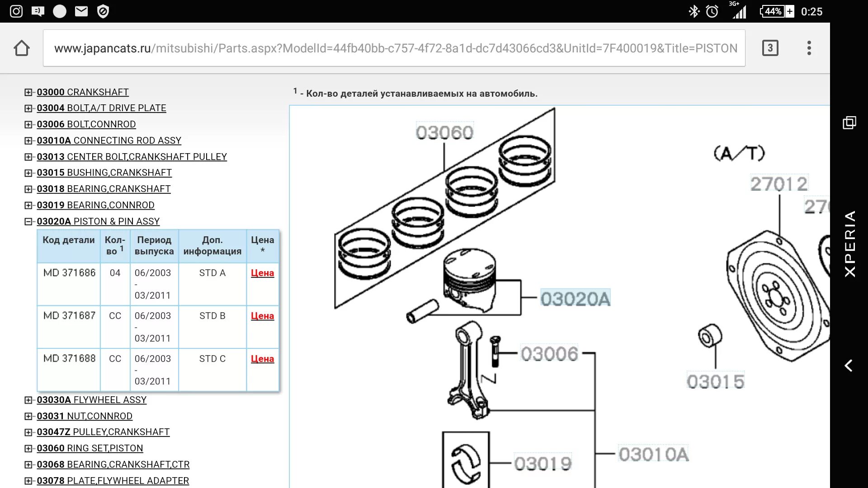Open the 03031 NUT,CONNROD link
This screenshot has height=488, width=868.
[85, 416]
